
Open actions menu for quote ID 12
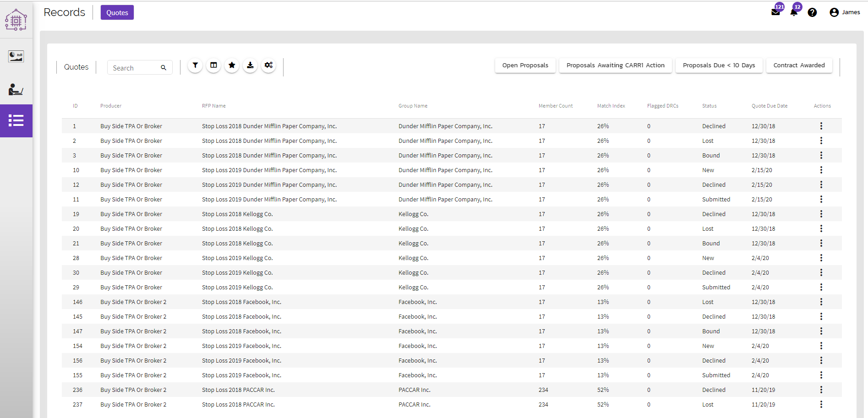coord(821,185)
